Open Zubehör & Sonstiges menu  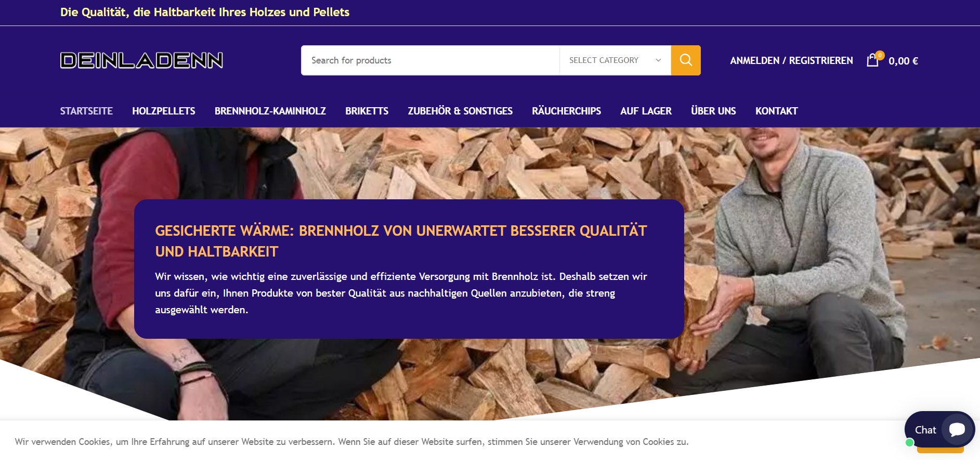(460, 111)
